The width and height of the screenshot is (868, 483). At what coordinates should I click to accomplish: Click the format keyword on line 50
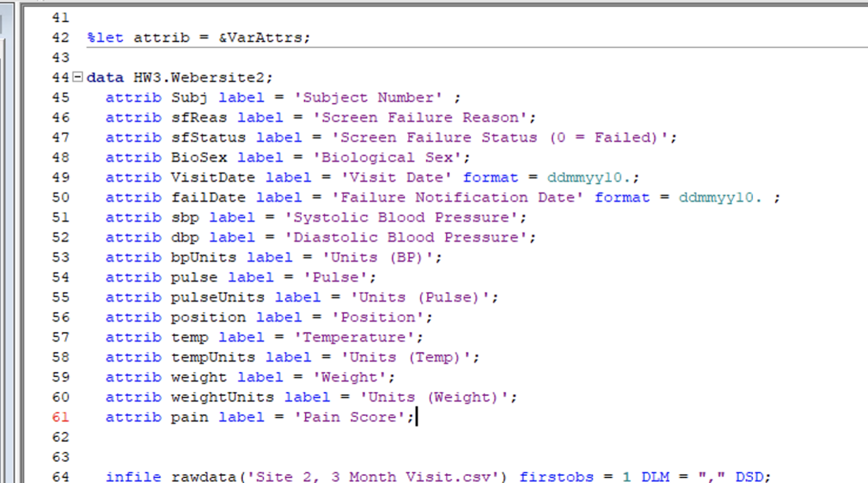[622, 197]
